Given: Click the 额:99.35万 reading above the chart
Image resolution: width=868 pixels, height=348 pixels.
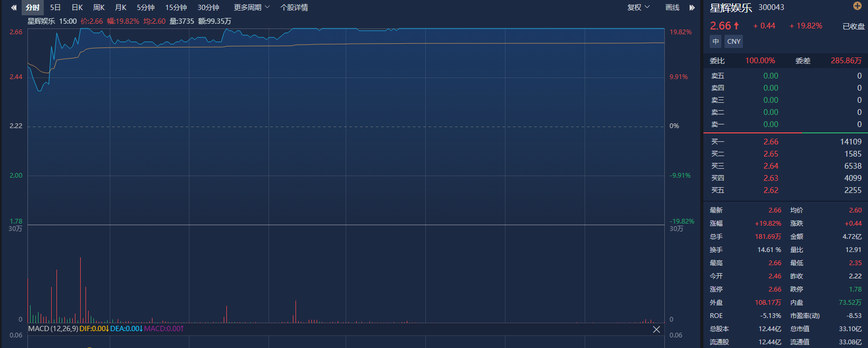Looking at the screenshot, I should tap(214, 21).
